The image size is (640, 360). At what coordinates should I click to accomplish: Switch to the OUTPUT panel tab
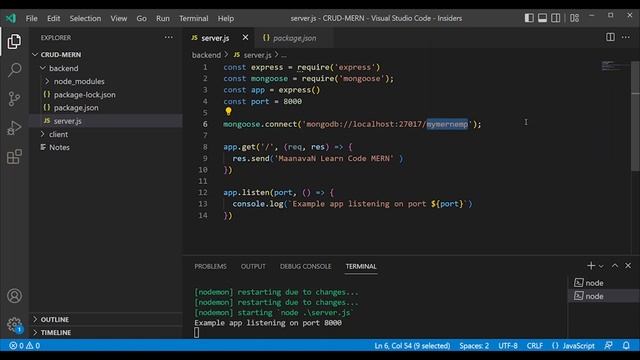pos(253,266)
